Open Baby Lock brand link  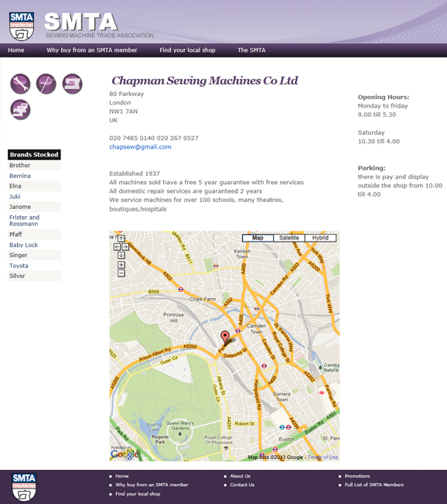pos(23,245)
